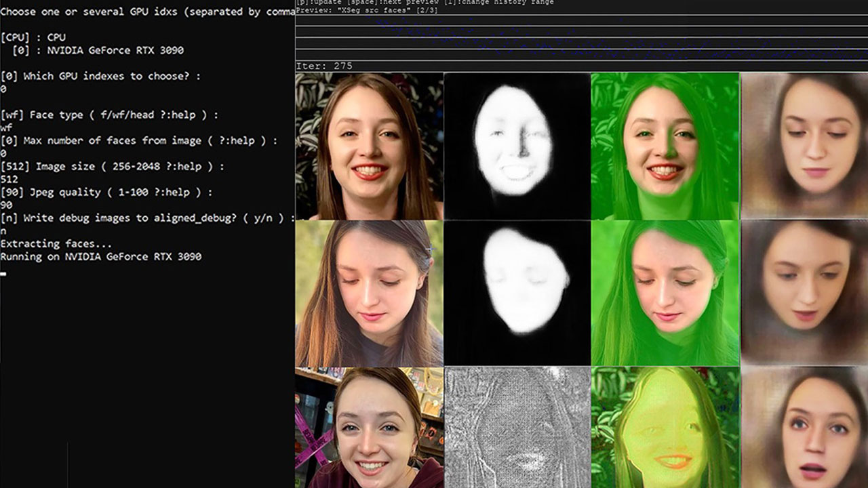Select bottom-row noisy gray mask image
868x488 pixels.
517,428
